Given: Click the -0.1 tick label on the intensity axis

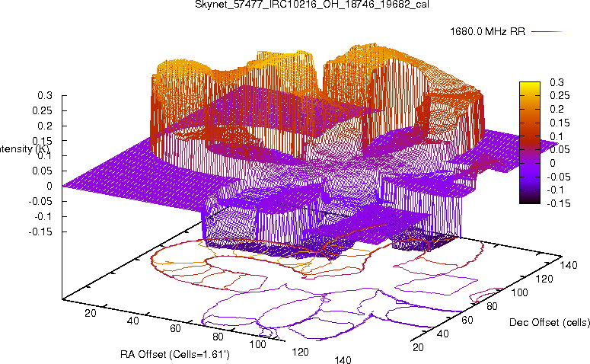Looking at the screenshot, I should pyautogui.click(x=43, y=217).
